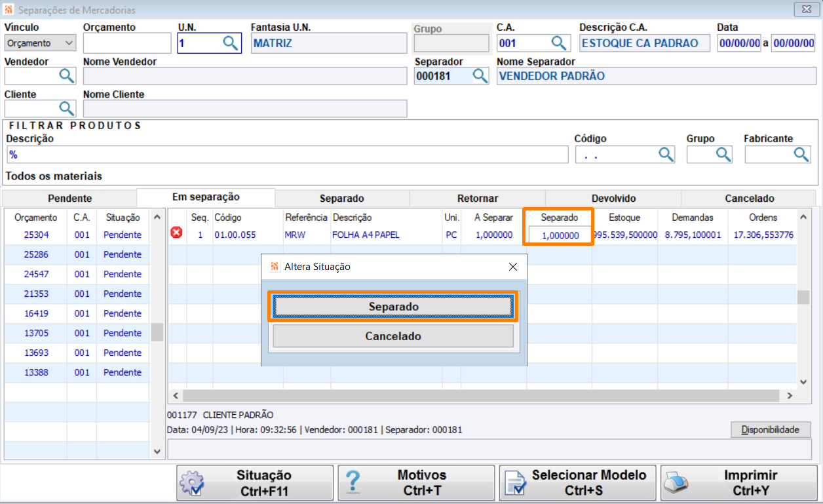823x504 pixels.
Task: Click the Fabricante filter magnifier icon
Action: coord(802,155)
